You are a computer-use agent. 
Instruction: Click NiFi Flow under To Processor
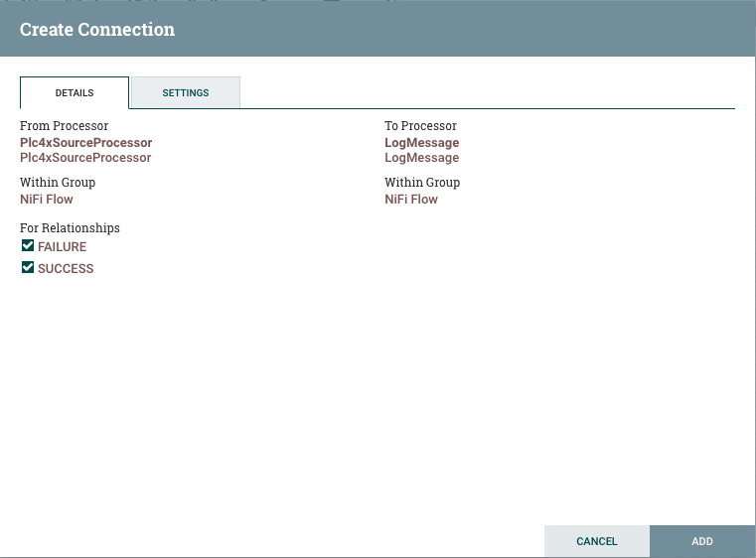coord(411,200)
